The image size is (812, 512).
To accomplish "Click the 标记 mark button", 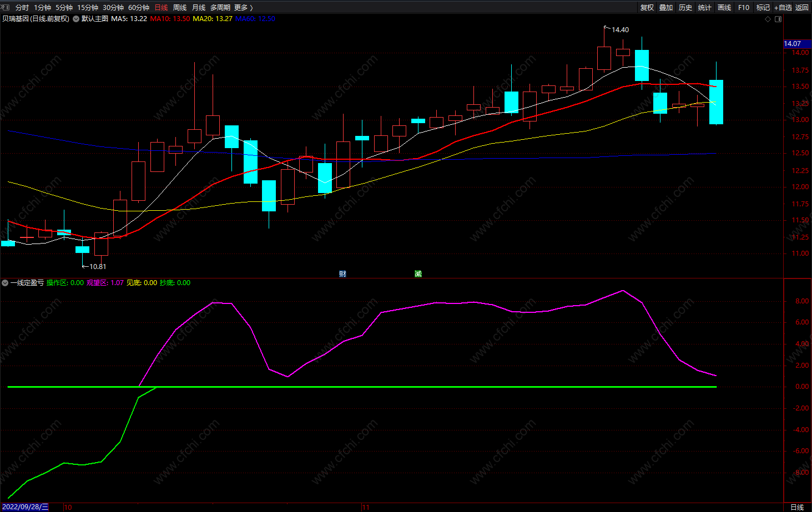I will click(763, 8).
